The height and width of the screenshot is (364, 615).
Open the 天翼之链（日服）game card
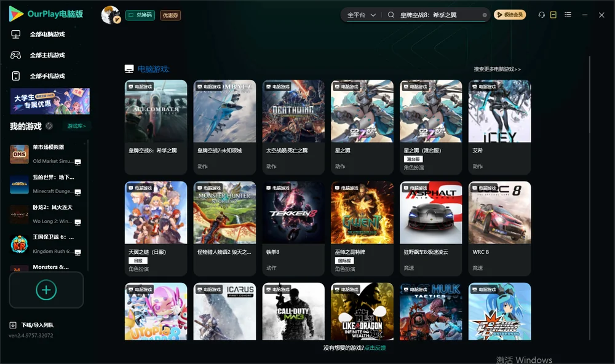click(156, 229)
